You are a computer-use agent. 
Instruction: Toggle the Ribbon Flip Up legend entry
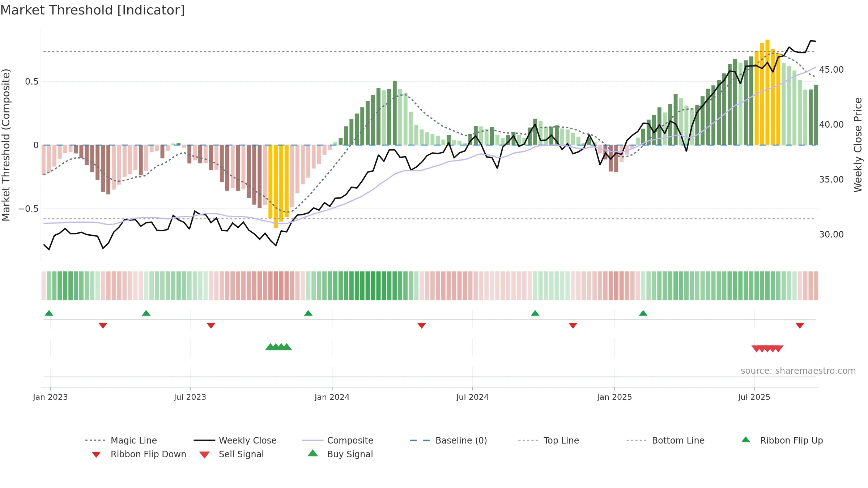tap(782, 440)
